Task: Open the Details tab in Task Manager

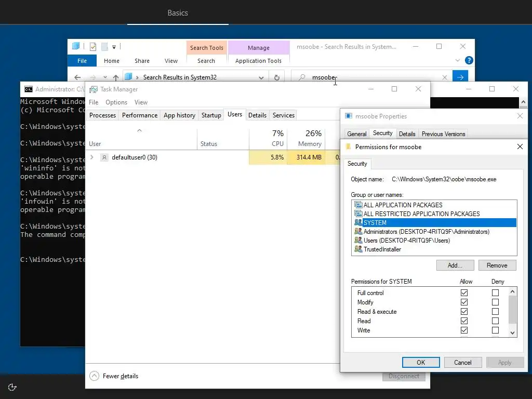Action: point(257,115)
